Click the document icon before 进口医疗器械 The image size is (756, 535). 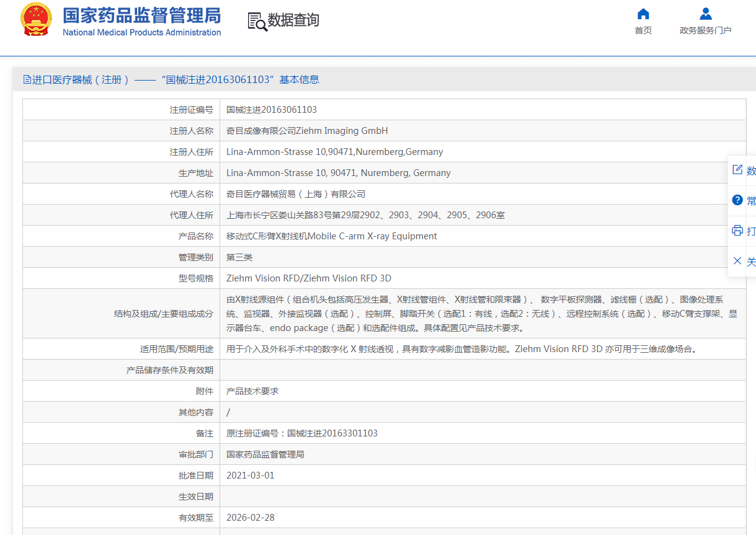[x=27, y=79]
